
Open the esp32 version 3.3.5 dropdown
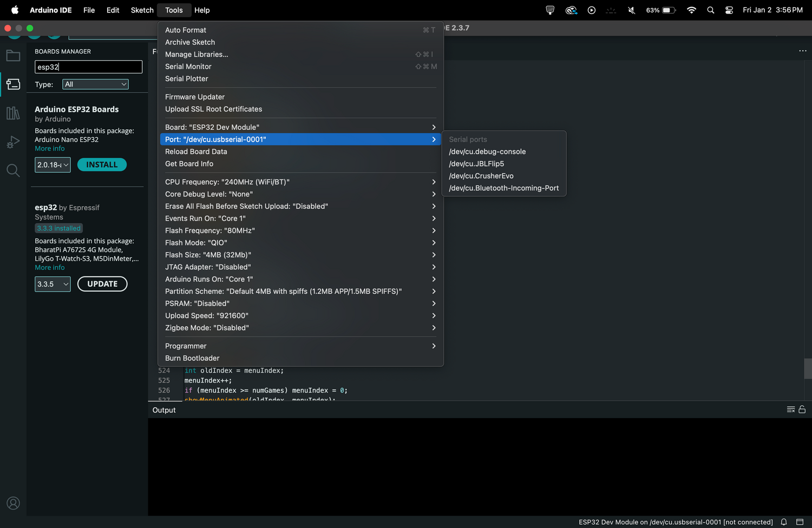(53, 284)
